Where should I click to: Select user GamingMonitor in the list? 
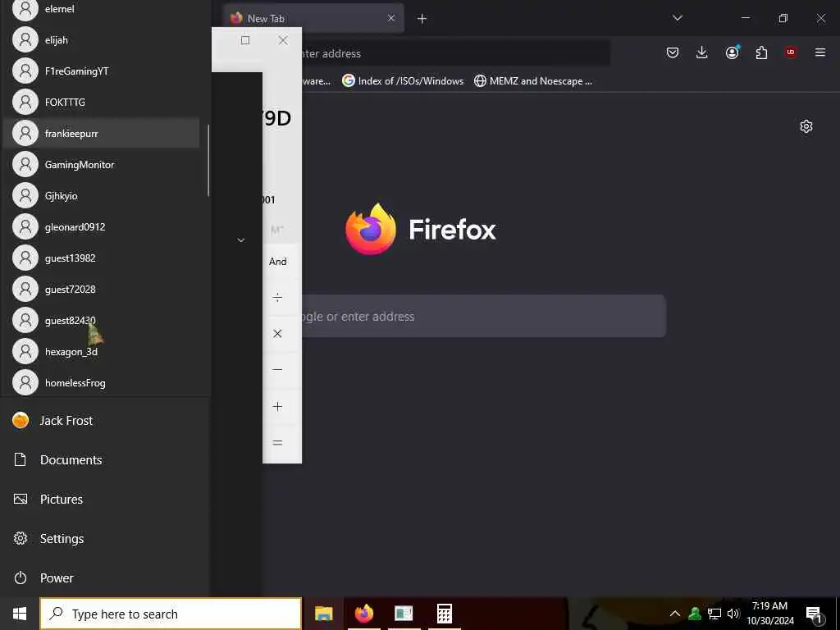(x=101, y=164)
